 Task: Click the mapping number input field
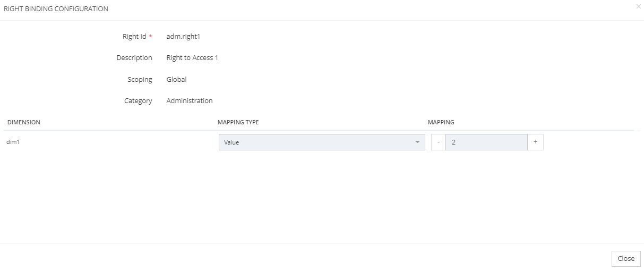(x=486, y=142)
